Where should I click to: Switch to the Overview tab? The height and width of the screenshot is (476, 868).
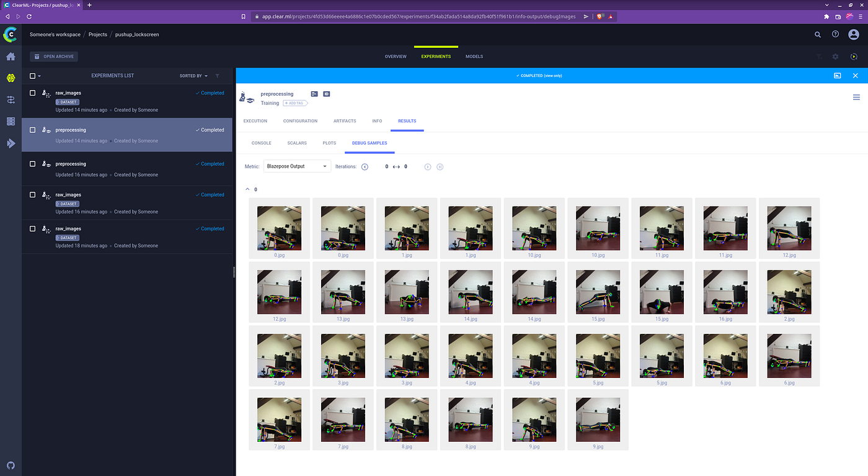point(396,56)
